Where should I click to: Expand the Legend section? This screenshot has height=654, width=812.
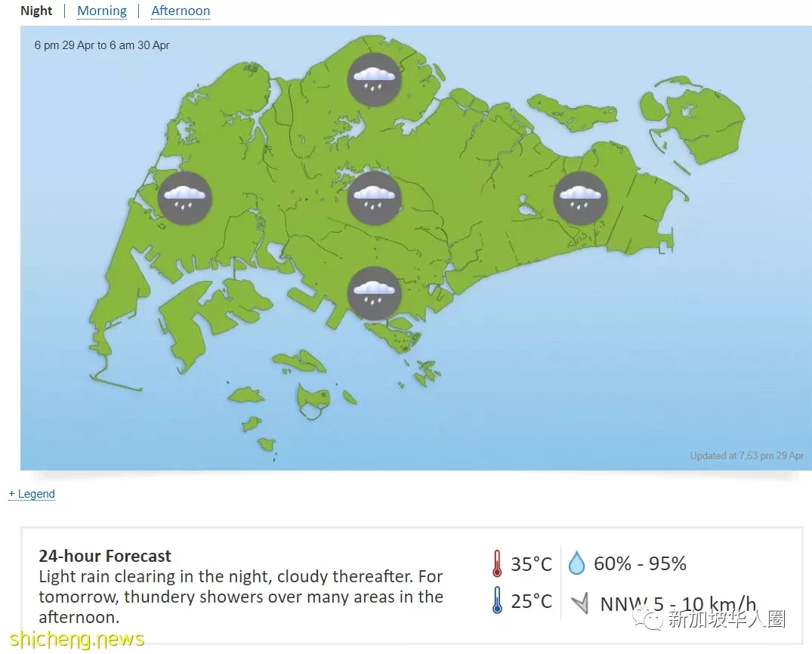(x=32, y=494)
